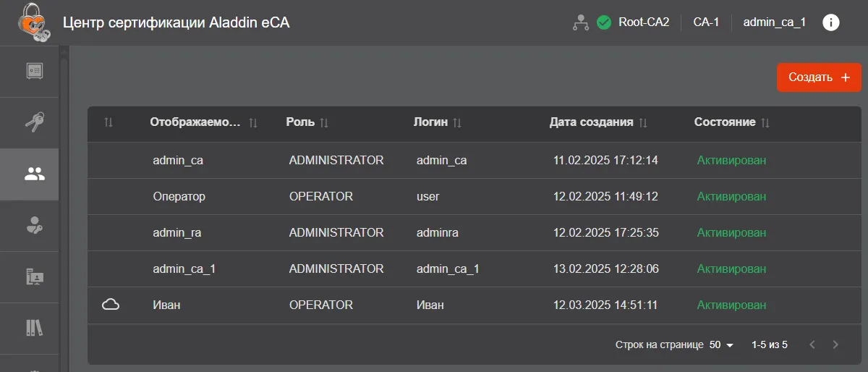Select the admin_ca_1 display name cell in table
868x372 pixels.
(184, 269)
